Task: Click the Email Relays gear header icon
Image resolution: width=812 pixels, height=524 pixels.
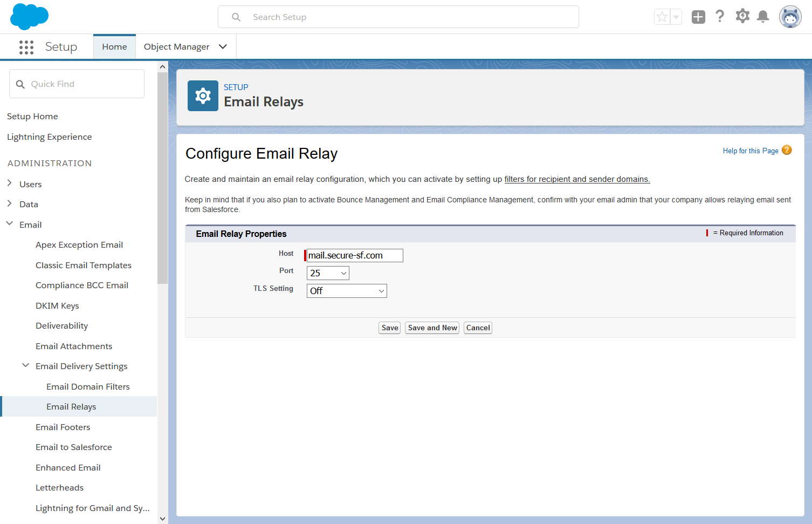Action: 203,96
